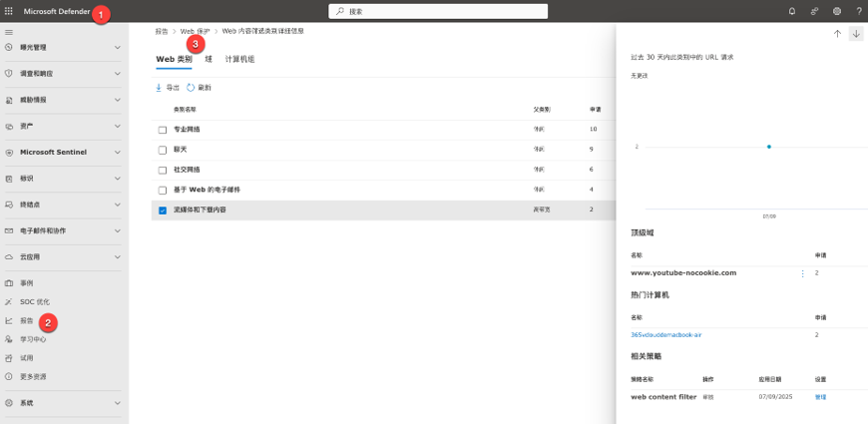Switch to the 域 tab

click(x=209, y=59)
